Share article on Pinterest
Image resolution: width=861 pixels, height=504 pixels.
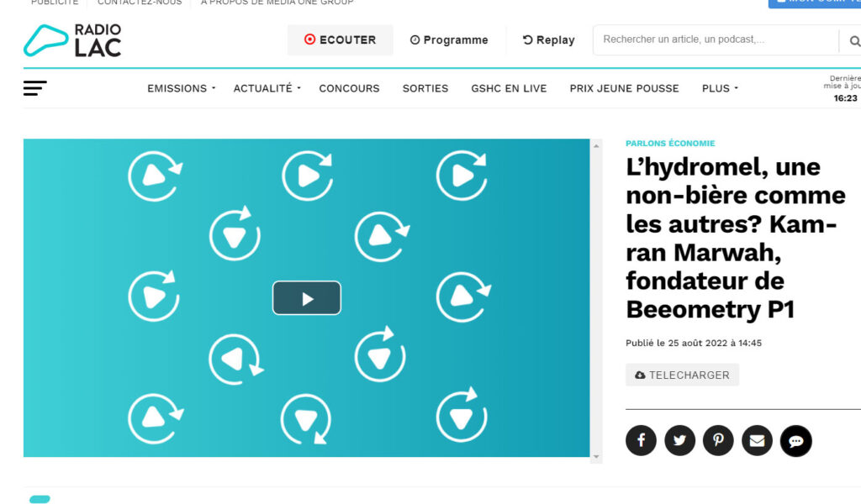tap(718, 440)
